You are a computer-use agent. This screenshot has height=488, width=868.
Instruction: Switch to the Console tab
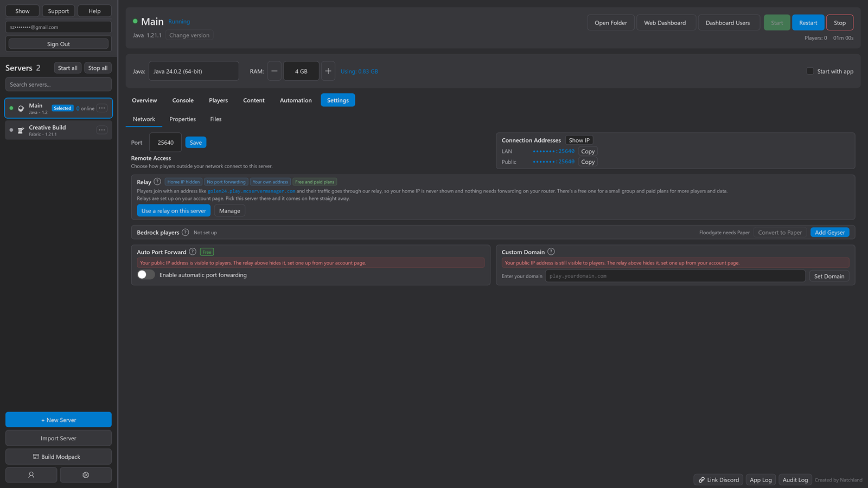point(183,100)
